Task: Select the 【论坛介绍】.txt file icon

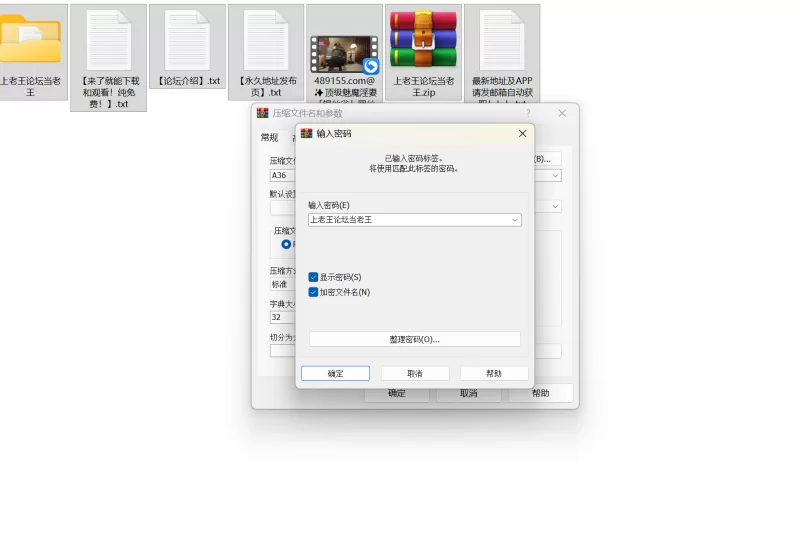Action: pos(187,40)
